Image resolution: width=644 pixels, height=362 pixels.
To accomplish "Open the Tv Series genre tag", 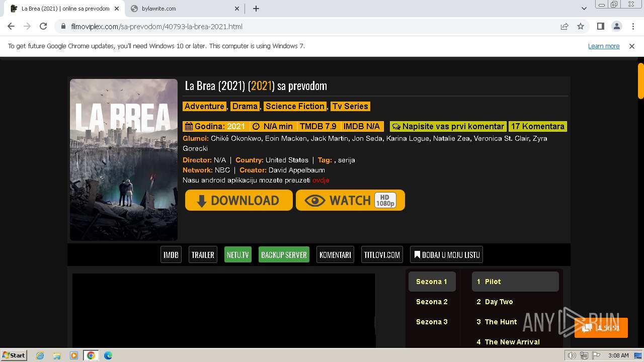I will click(350, 106).
